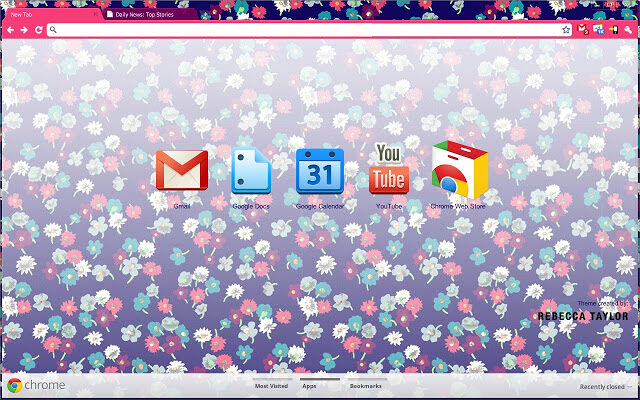Close the New Tab tab
The height and width of the screenshot is (400, 640).
point(96,14)
